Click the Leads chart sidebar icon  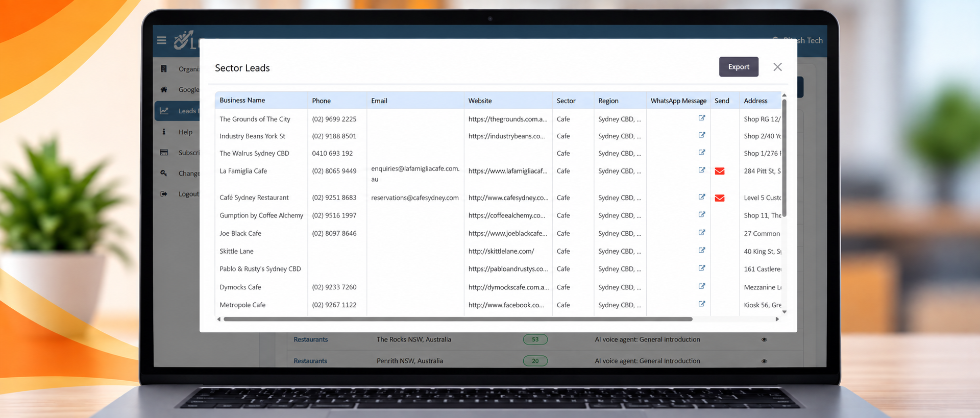(x=164, y=111)
